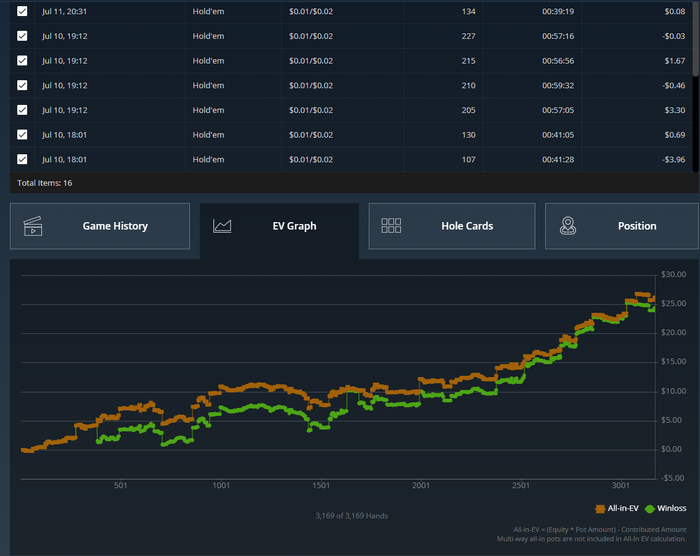Image resolution: width=700 pixels, height=556 pixels.
Task: Click the Winloss legend label
Action: click(671, 508)
